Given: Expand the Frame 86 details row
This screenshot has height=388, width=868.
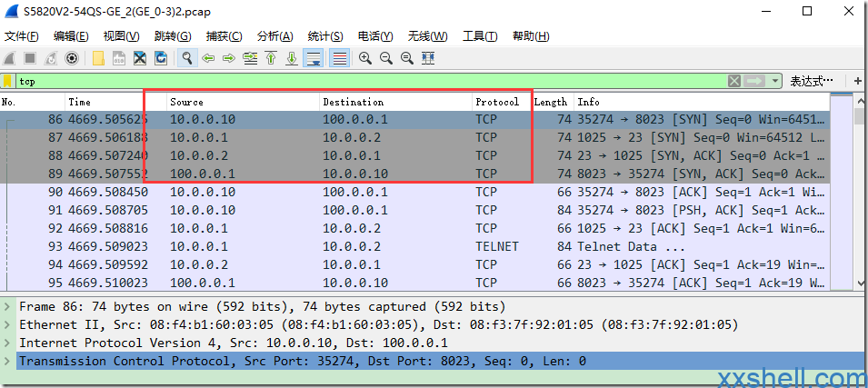Looking at the screenshot, I should [7, 306].
